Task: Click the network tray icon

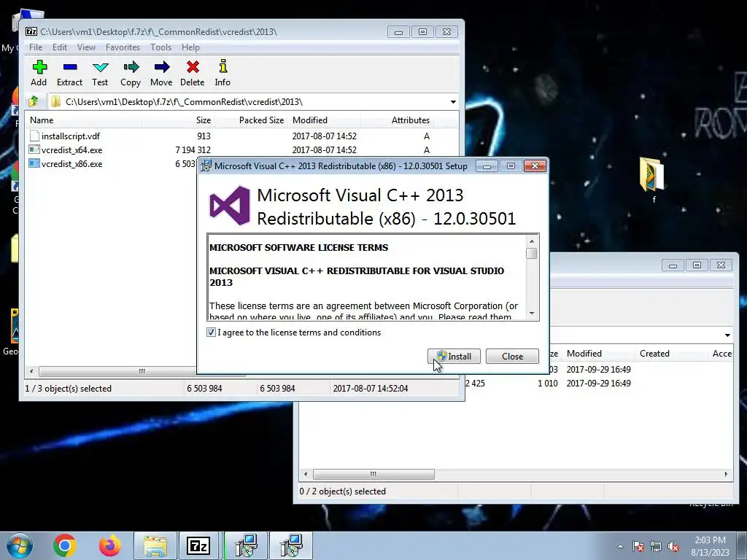Action: pos(656,546)
